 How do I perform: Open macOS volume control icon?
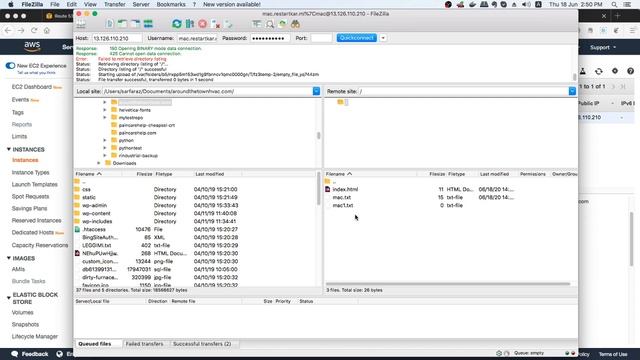click(526, 4)
